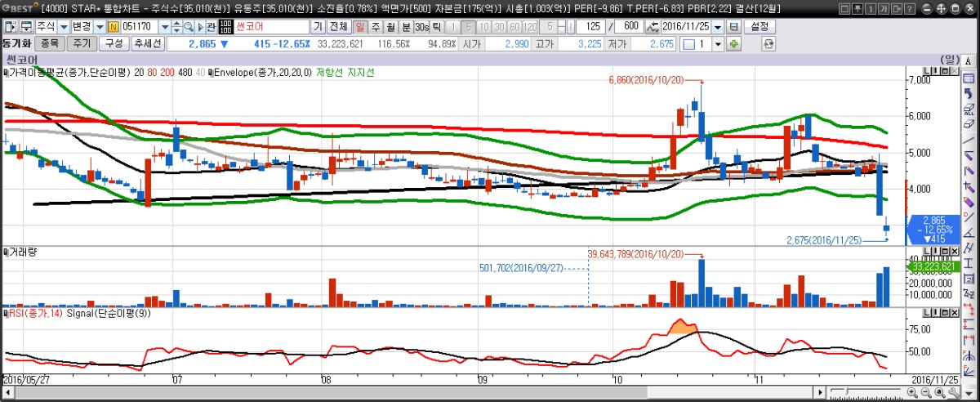Click the refresh icon below the 설정 button
Image resolution: width=980 pixels, height=402 pixels.
coord(768,43)
